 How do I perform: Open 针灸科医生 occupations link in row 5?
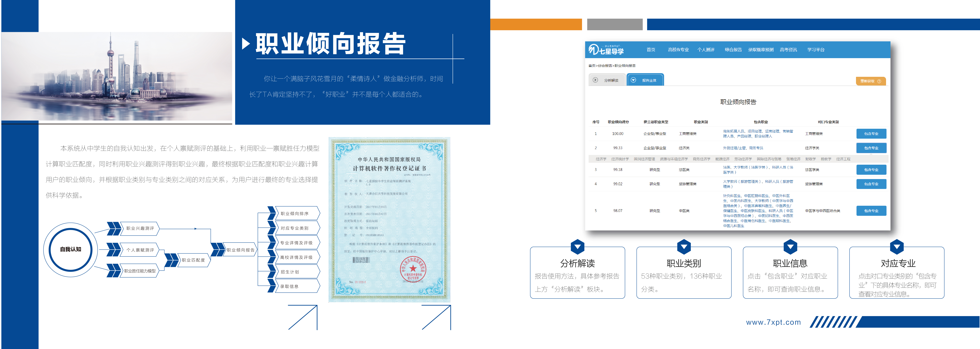tap(758, 211)
